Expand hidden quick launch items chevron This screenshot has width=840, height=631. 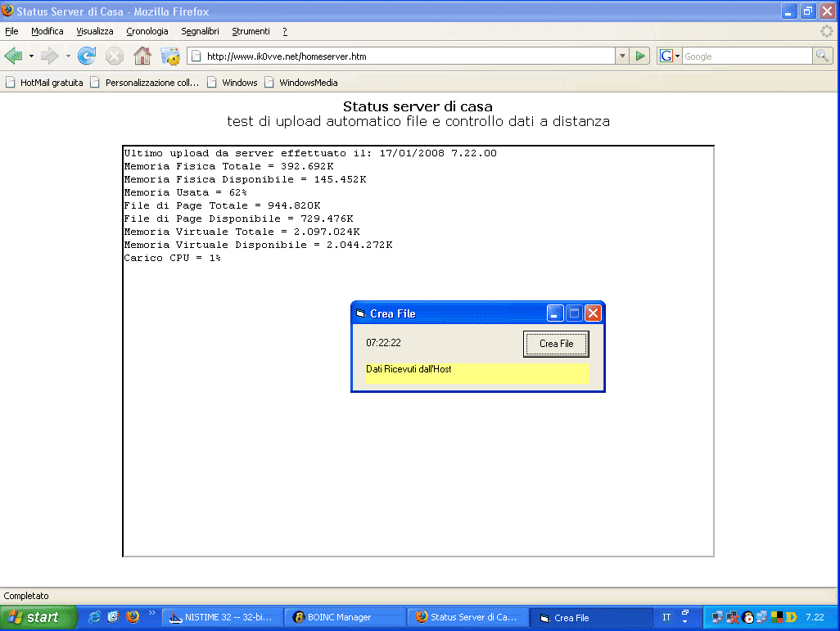coord(151,613)
